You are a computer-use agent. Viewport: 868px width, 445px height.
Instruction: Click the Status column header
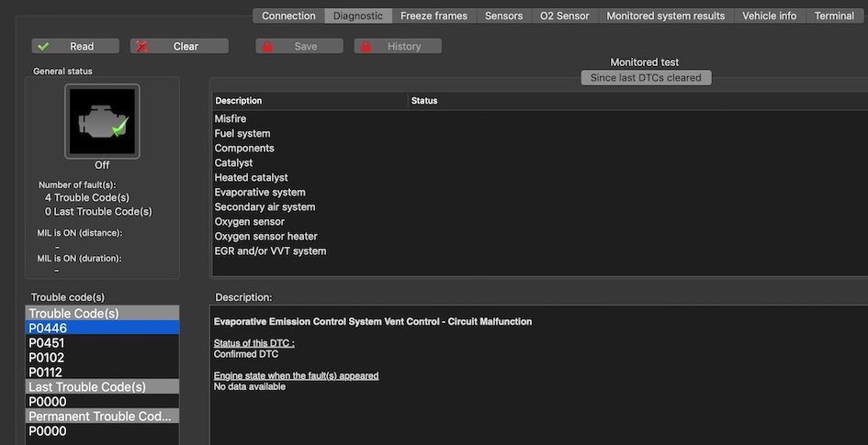424,101
